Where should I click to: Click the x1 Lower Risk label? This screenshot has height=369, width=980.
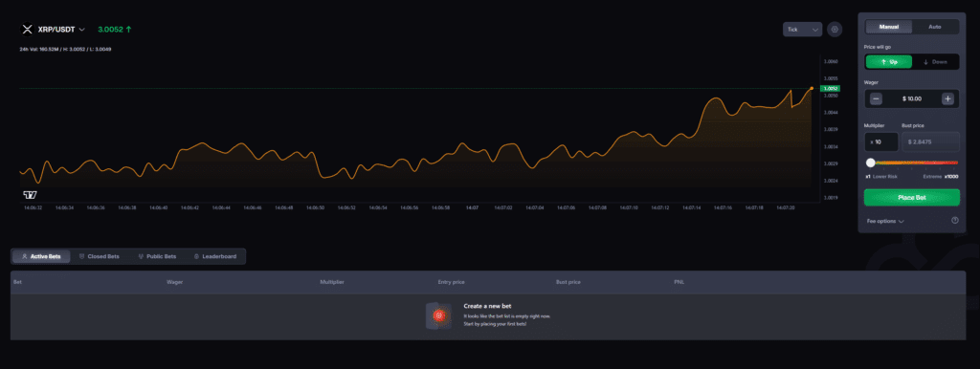[x=881, y=177]
